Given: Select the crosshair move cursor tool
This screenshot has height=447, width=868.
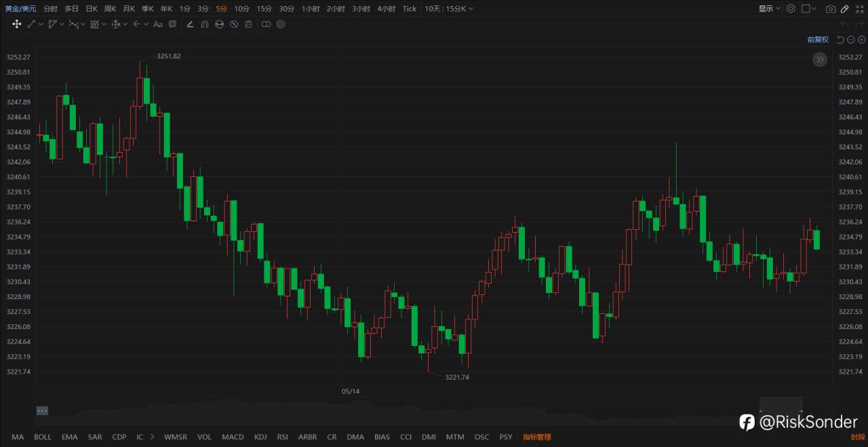Looking at the screenshot, I should [x=17, y=24].
